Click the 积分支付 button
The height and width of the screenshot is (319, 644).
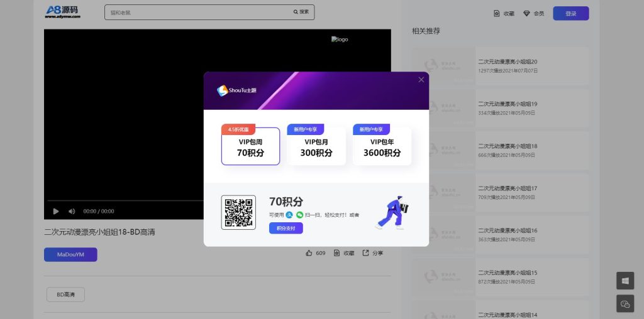pos(286,228)
